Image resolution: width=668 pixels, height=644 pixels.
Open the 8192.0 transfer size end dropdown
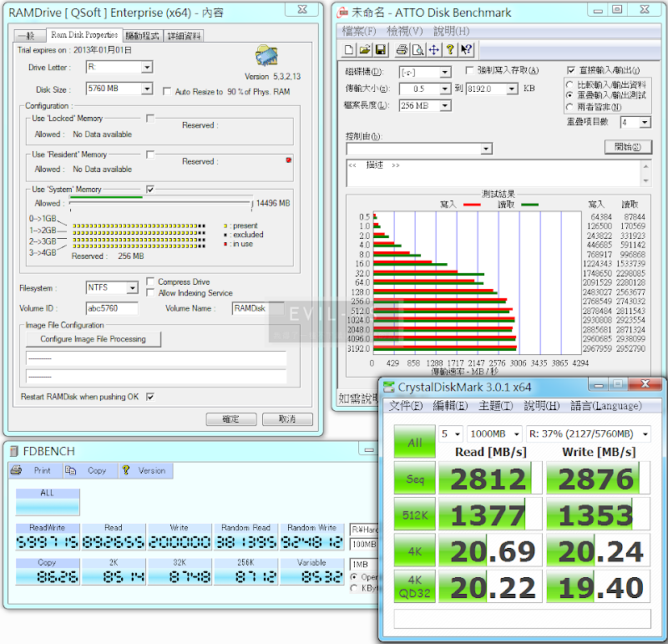(512, 89)
